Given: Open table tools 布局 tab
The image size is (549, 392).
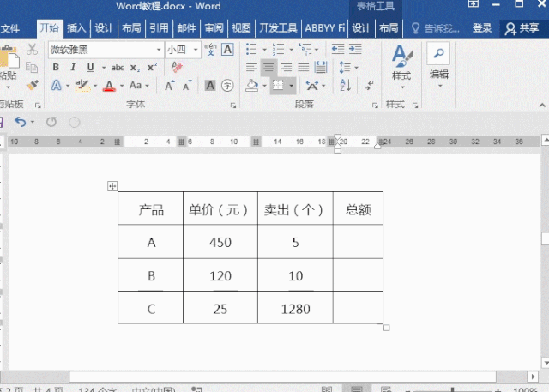Looking at the screenshot, I should point(389,28).
